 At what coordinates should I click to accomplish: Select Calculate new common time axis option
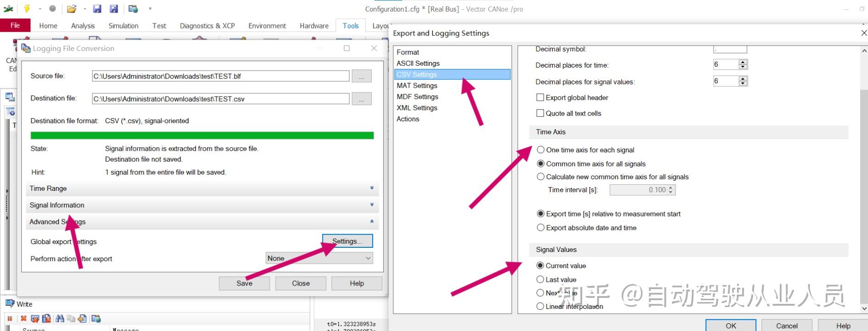(541, 177)
